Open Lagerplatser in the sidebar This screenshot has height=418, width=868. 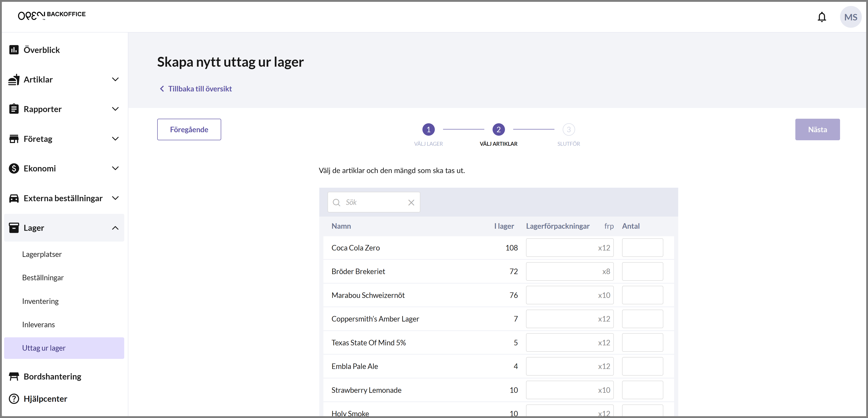(42, 254)
